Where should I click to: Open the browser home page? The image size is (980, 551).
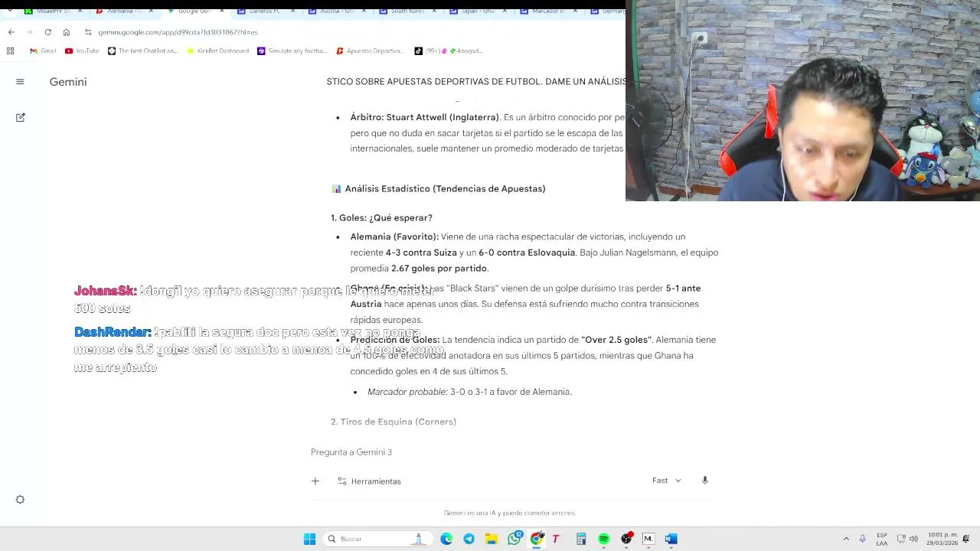point(66,32)
